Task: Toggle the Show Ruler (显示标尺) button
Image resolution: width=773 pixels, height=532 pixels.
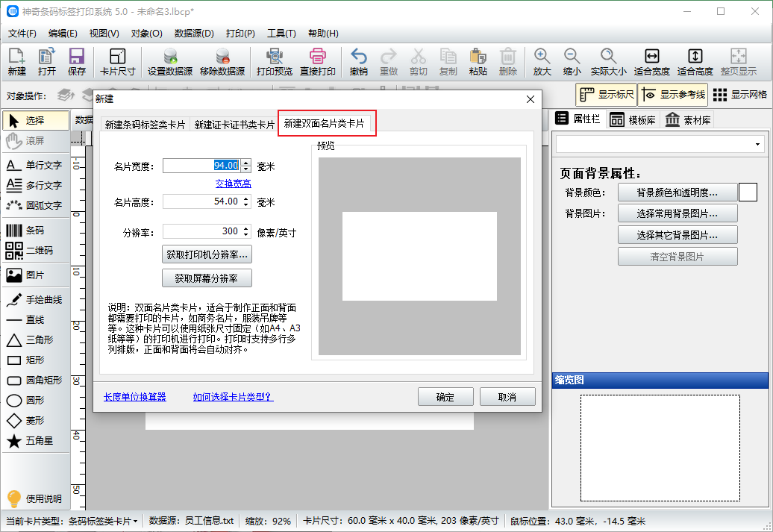Action: (x=606, y=95)
